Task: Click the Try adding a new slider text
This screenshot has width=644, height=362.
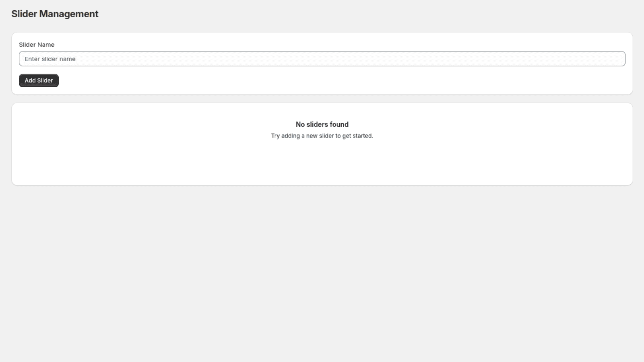Action: point(322,136)
